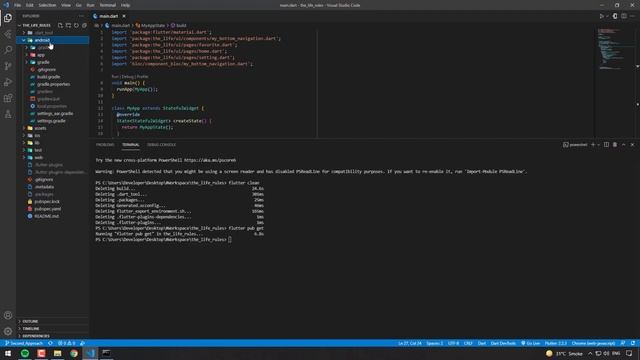Open the Source Control view
Image resolution: width=640 pixels, height=360 pixels.
[8, 66]
